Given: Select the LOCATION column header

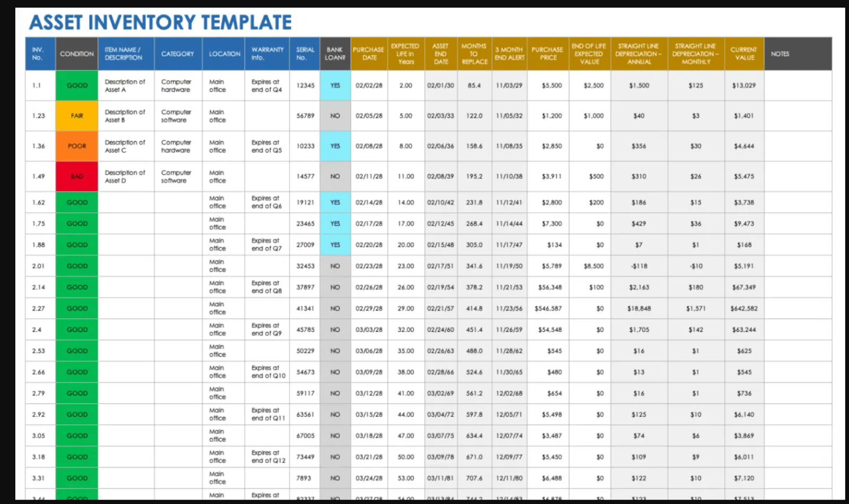Looking at the screenshot, I should 224,54.
